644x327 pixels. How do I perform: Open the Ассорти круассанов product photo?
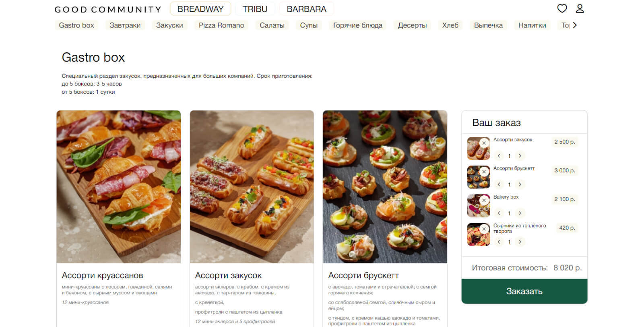click(x=119, y=187)
